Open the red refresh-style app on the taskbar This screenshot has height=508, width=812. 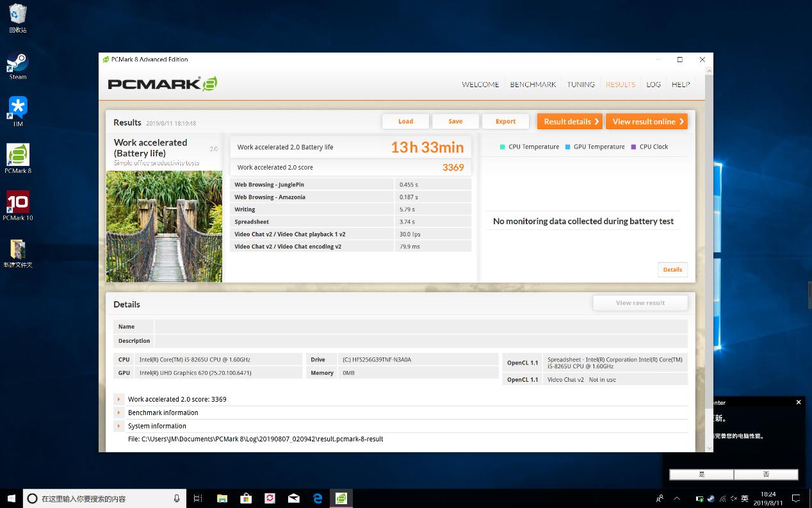point(270,498)
